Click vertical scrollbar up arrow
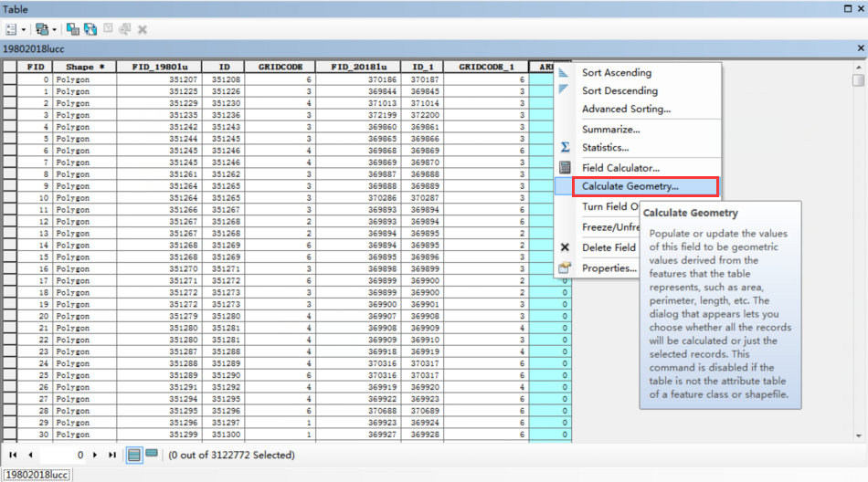The width and height of the screenshot is (868, 482). (859, 67)
